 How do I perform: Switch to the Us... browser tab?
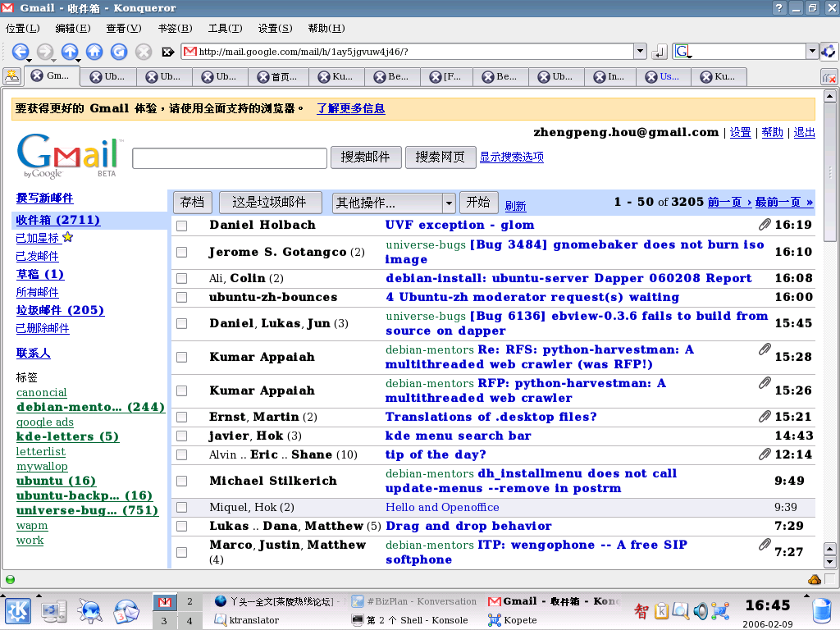point(663,76)
